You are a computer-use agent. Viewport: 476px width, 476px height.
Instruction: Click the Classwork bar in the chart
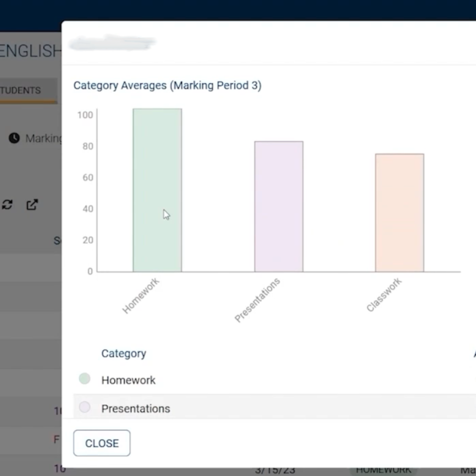point(399,212)
